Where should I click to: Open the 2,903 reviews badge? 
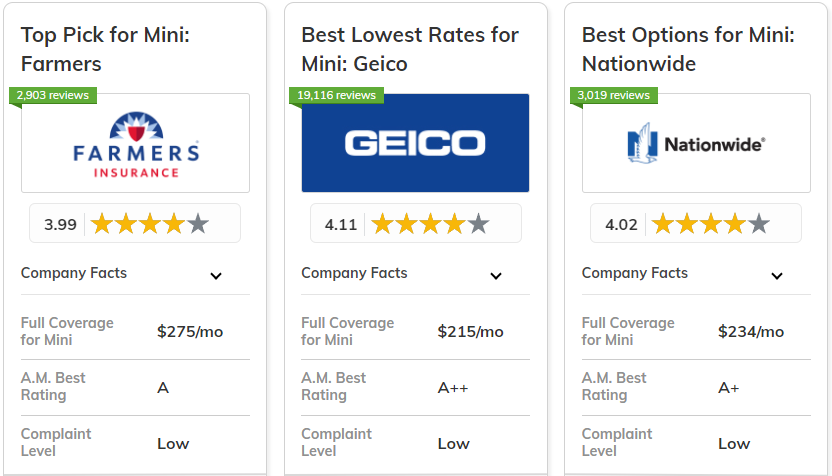53,96
